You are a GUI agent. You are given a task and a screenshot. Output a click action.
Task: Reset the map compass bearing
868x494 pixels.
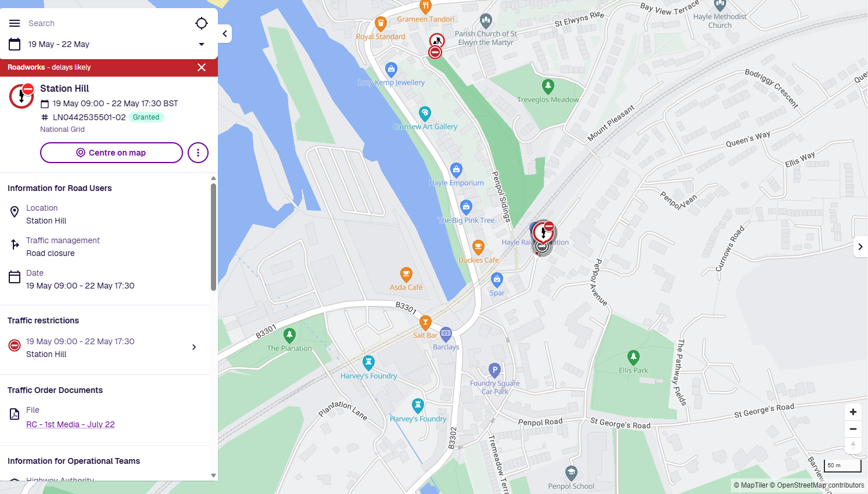(x=853, y=445)
